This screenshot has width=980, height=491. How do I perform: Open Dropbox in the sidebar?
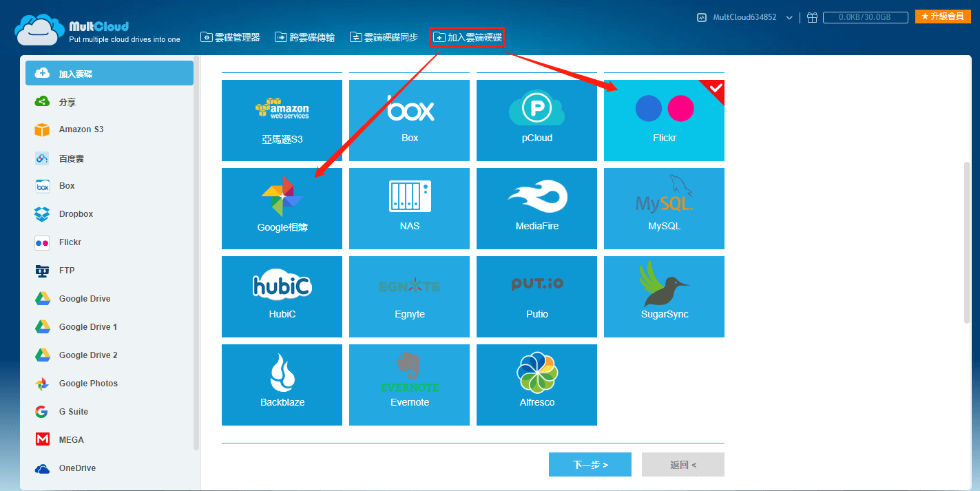pyautogui.click(x=110, y=214)
